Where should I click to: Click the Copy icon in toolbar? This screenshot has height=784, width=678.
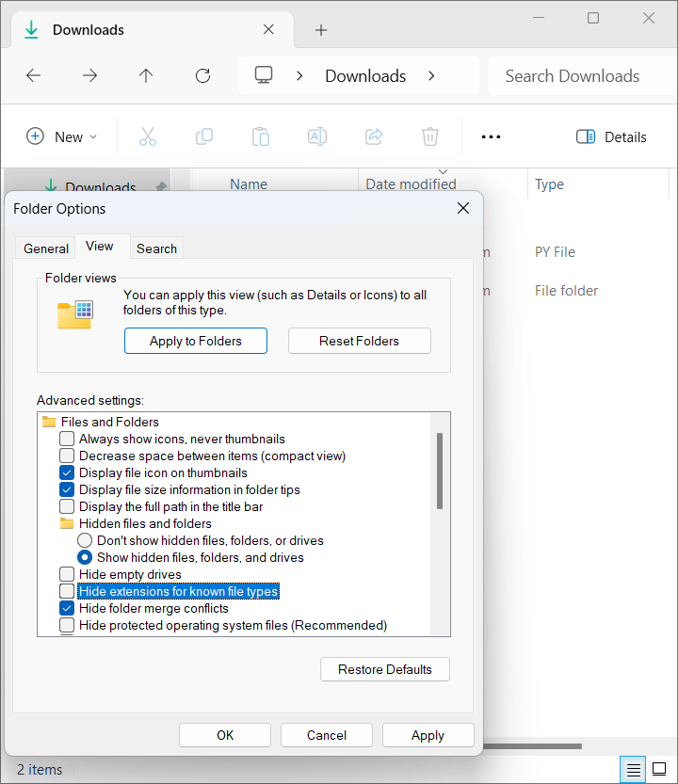[x=204, y=136]
